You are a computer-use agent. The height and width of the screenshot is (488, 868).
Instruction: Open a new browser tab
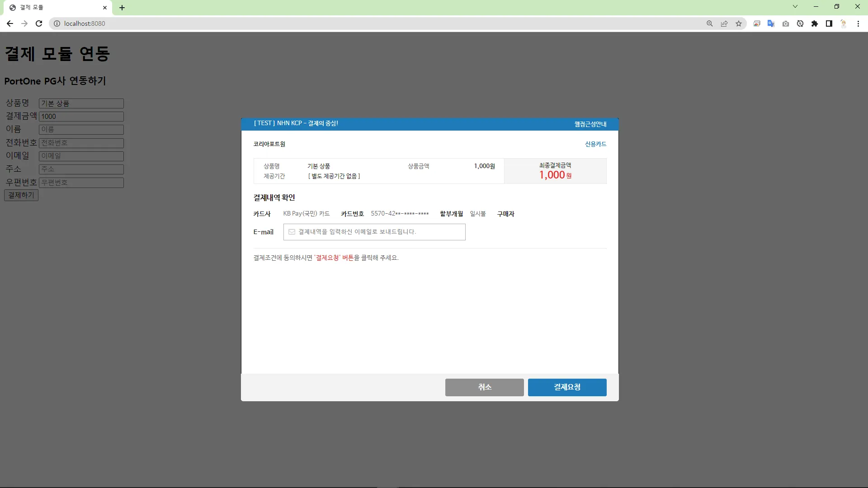point(122,8)
